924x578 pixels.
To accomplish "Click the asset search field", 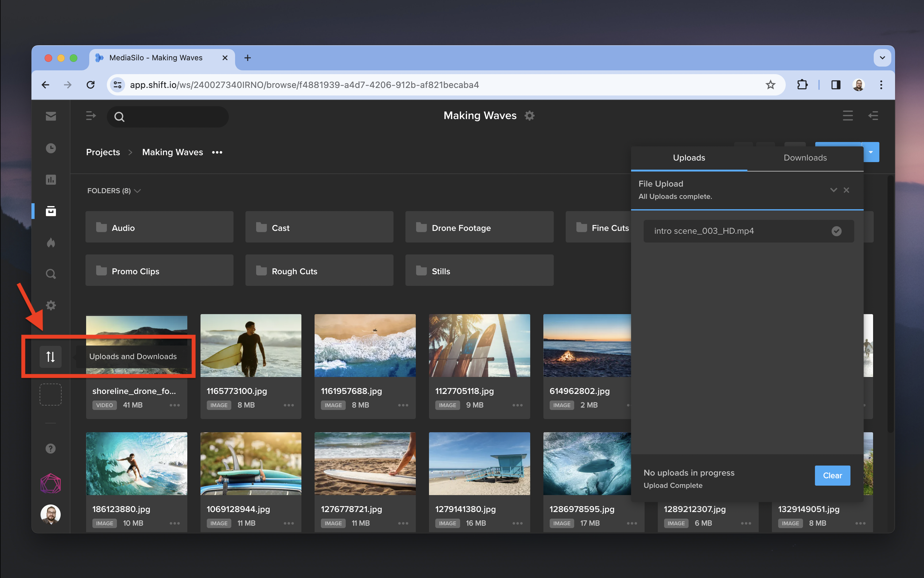I will 168,117.
